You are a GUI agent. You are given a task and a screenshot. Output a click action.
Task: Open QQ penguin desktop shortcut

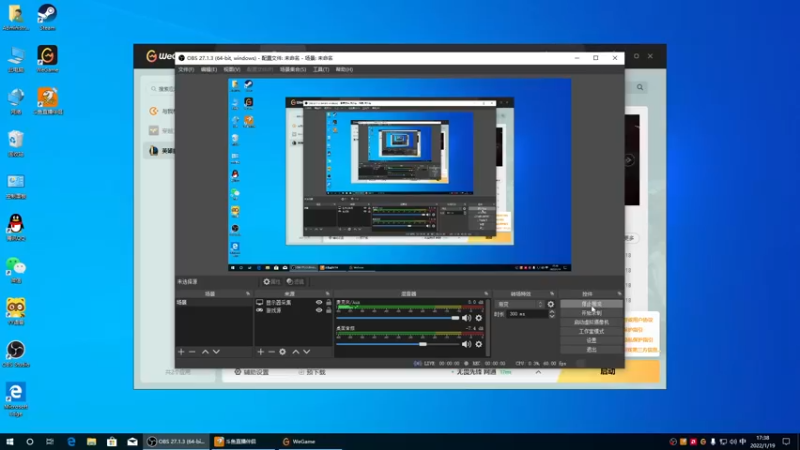click(x=16, y=228)
